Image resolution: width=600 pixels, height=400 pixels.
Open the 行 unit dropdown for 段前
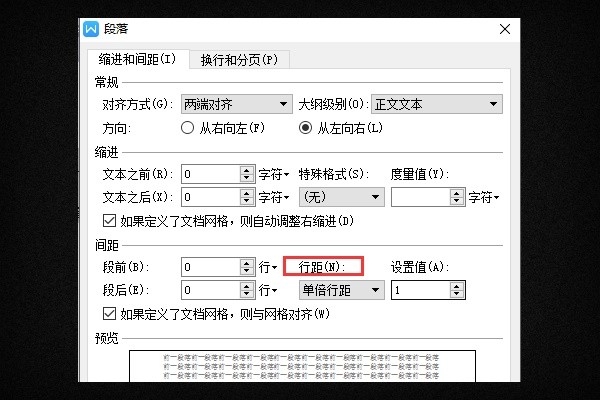pyautogui.click(x=267, y=267)
